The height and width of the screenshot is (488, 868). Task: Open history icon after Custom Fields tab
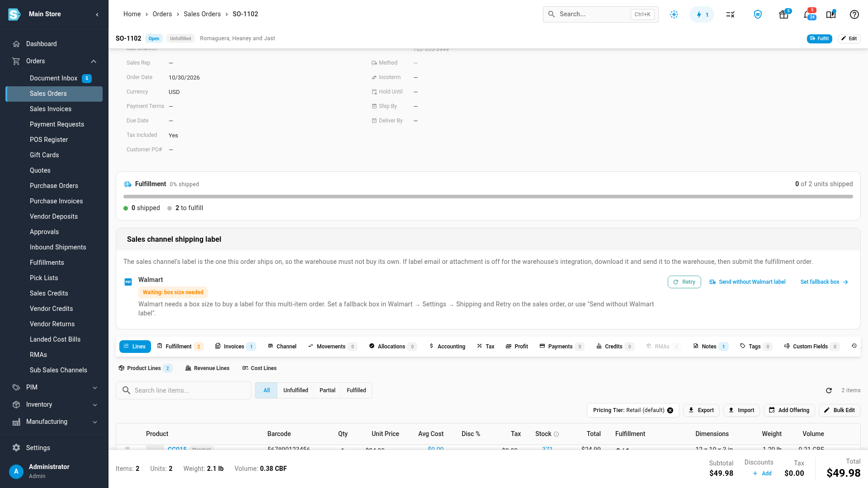[x=854, y=346]
